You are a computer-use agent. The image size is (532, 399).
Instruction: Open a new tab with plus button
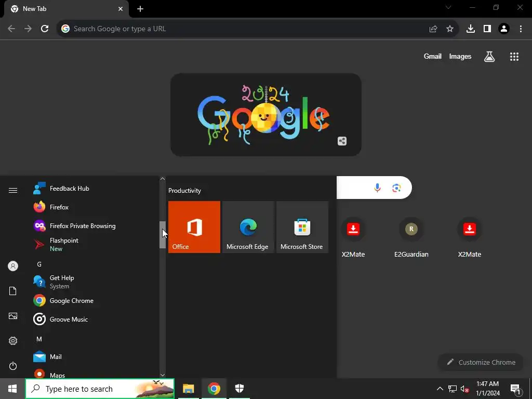pos(140,9)
